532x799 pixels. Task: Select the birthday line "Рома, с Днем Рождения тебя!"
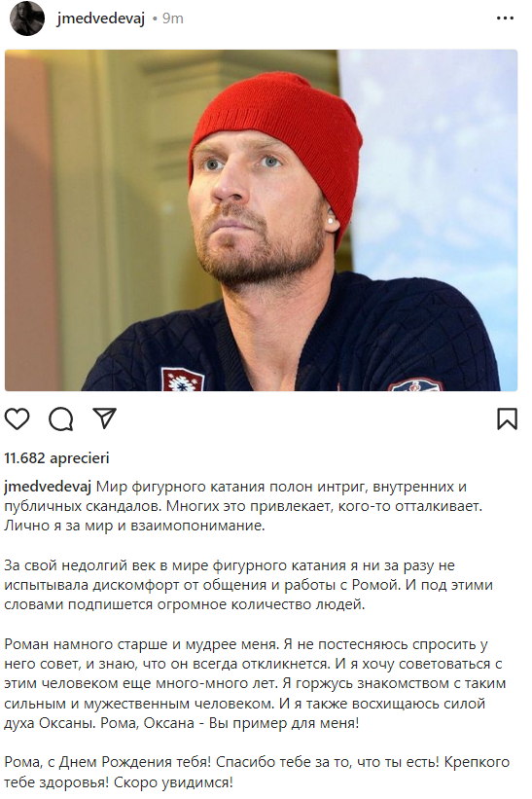[107, 762]
